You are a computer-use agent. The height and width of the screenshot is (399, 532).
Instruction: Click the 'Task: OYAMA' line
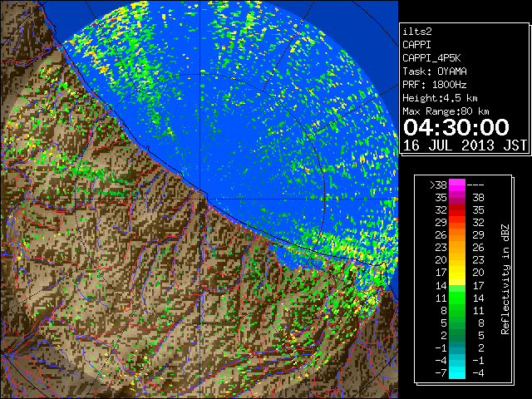[435, 71]
